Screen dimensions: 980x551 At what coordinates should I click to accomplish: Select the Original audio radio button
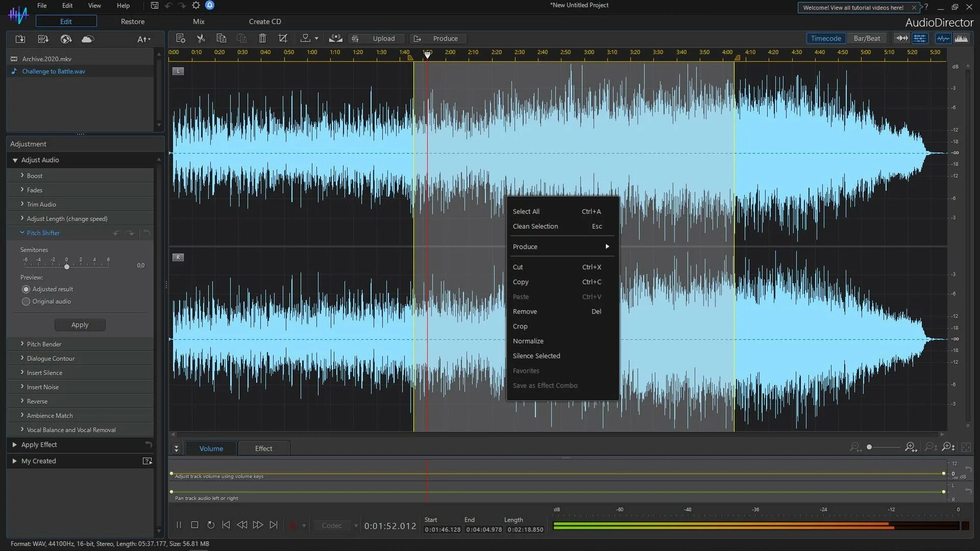point(26,302)
